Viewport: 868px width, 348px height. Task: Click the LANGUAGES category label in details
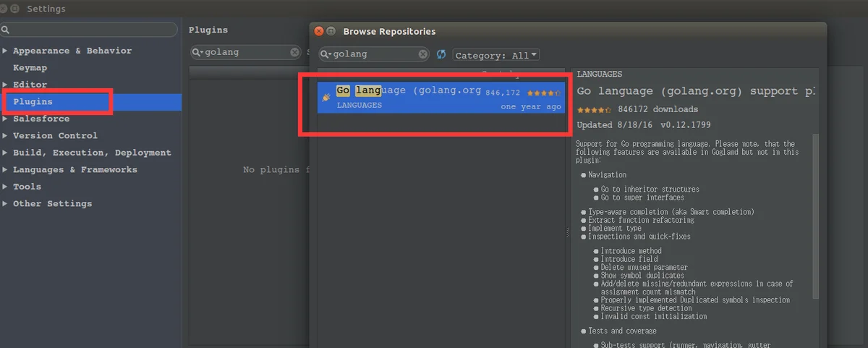tap(600, 74)
